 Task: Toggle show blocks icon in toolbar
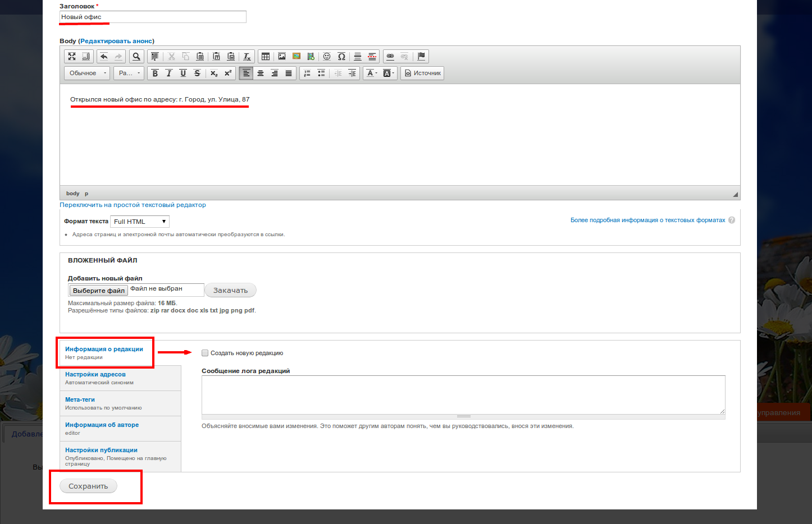pos(86,57)
